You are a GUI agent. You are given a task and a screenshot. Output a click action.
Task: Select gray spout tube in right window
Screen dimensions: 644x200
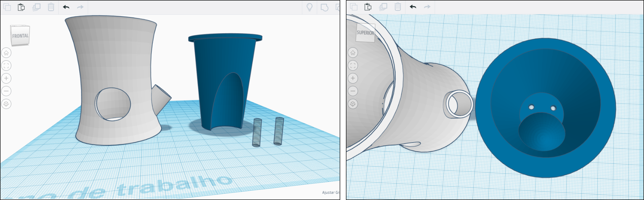tap(458, 104)
